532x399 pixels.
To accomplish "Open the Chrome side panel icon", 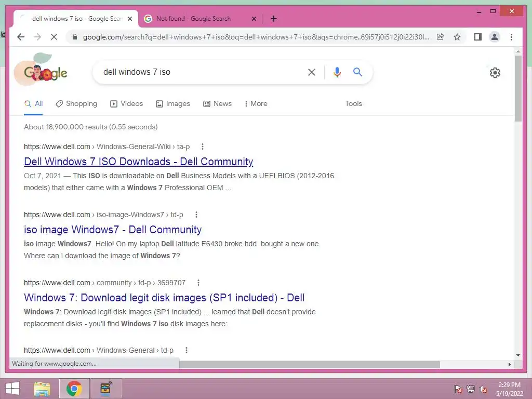I will [478, 37].
